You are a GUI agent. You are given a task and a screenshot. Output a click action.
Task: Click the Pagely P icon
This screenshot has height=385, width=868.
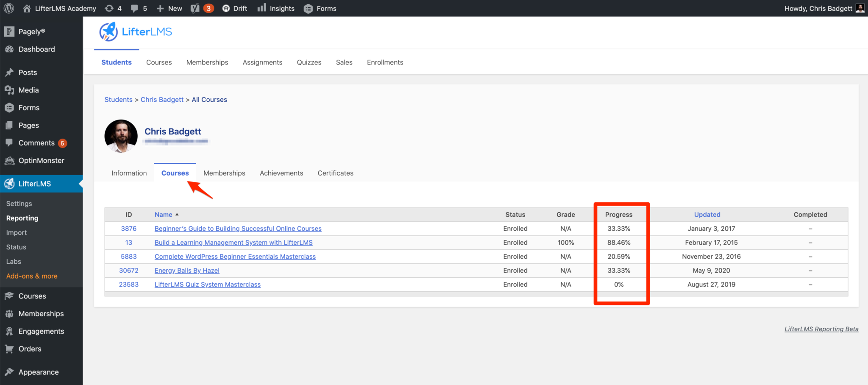click(x=9, y=31)
